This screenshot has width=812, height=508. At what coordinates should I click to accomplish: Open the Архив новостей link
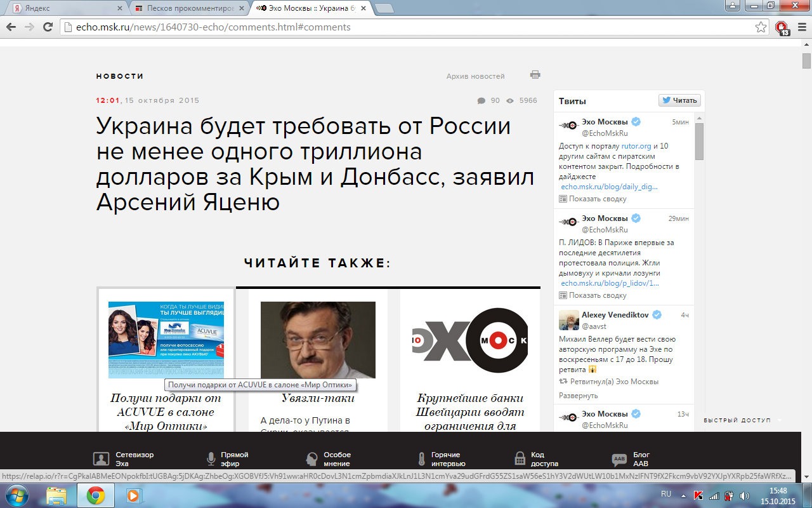pyautogui.click(x=475, y=76)
